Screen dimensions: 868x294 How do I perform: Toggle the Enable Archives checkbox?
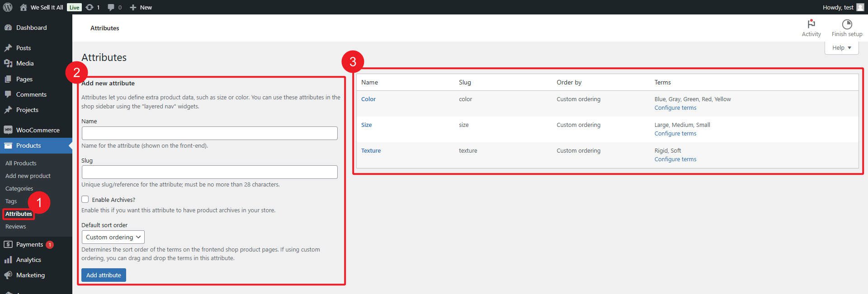(x=85, y=199)
